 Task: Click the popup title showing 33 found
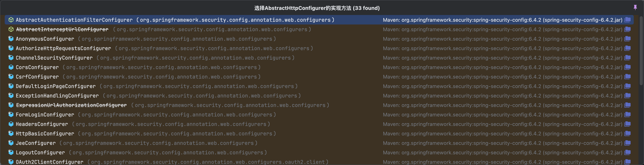point(317,8)
